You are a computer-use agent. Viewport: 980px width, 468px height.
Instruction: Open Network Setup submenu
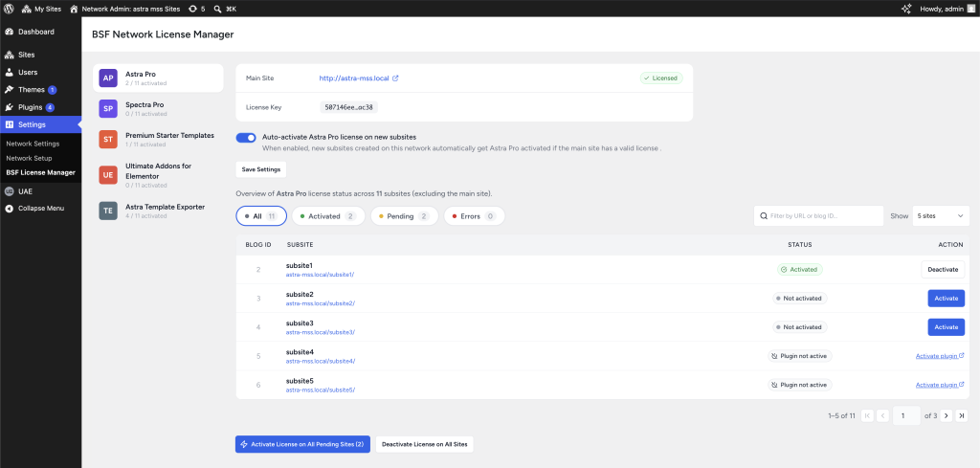(29, 158)
